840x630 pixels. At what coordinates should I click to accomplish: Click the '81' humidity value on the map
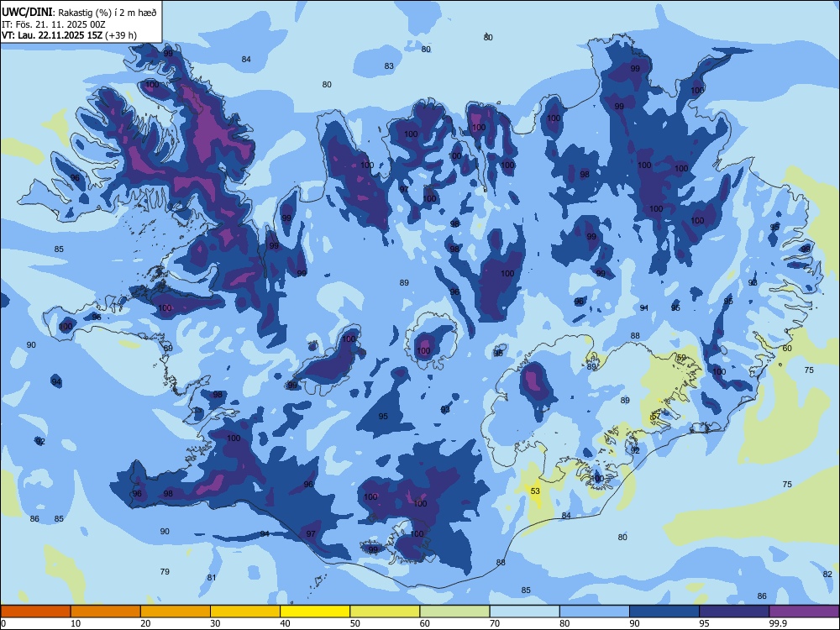(x=212, y=578)
